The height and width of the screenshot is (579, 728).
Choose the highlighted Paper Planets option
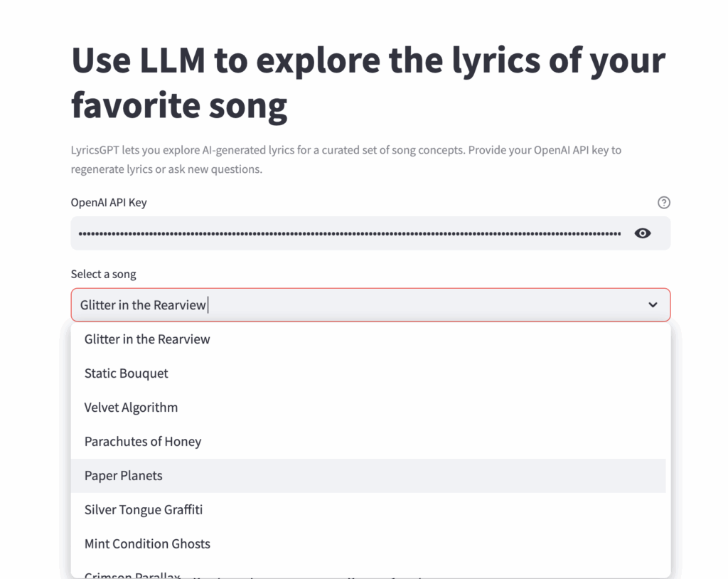pyautogui.click(x=124, y=476)
